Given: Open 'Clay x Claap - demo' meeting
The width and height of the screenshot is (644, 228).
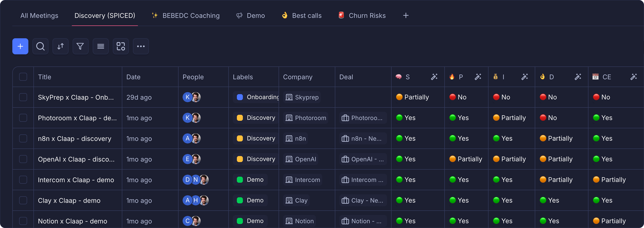Looking at the screenshot, I should point(69,200).
